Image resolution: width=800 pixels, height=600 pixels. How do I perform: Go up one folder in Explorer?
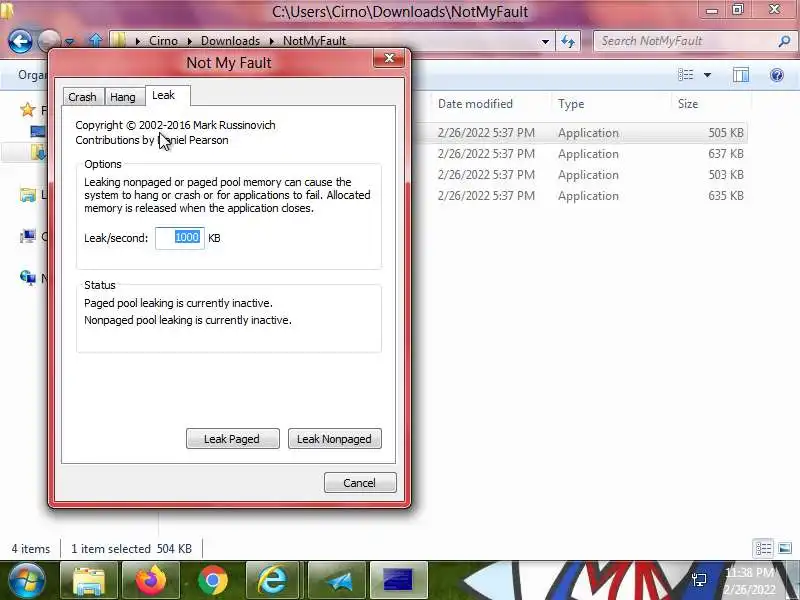(95, 40)
